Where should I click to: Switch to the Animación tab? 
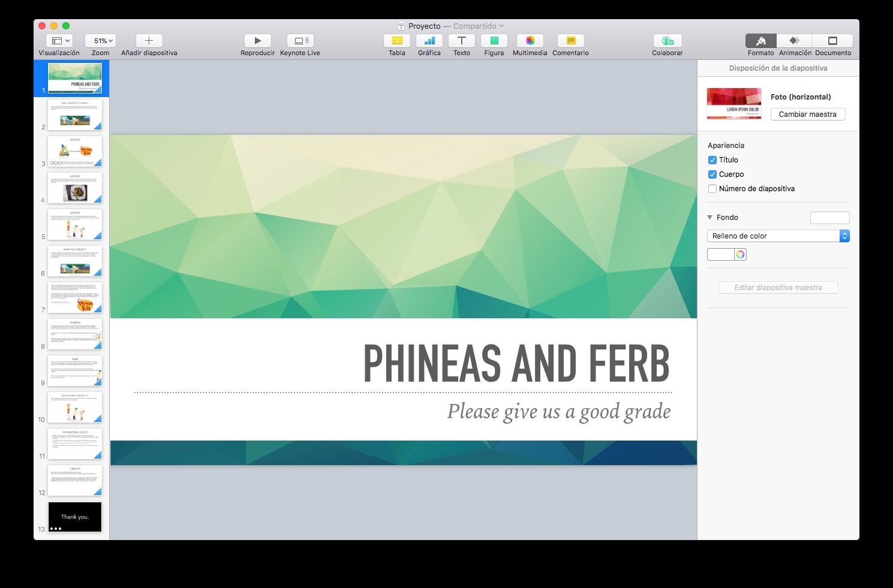[795, 41]
